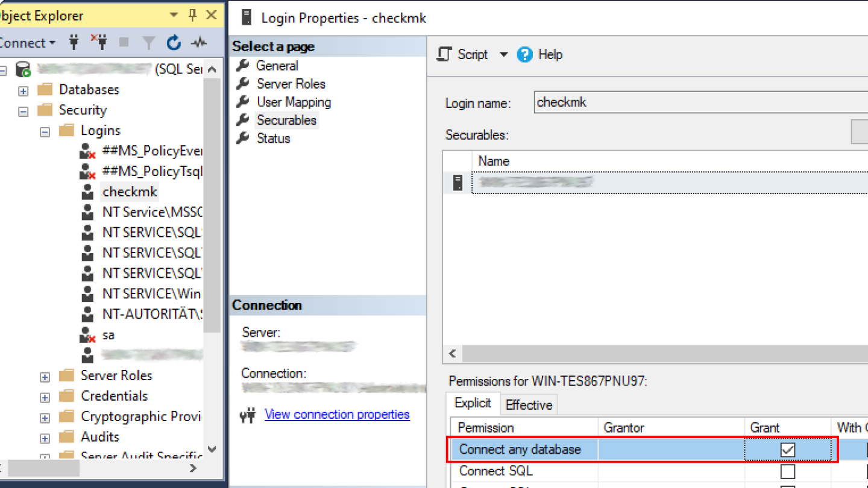Click Object Explorer scroll up arrow
The height and width of the screenshot is (488, 868).
click(x=212, y=69)
